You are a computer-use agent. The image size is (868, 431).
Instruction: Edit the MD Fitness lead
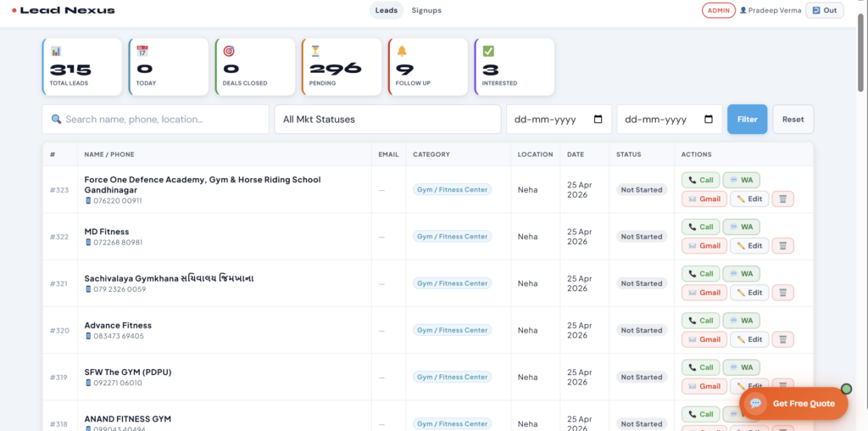pyautogui.click(x=749, y=245)
